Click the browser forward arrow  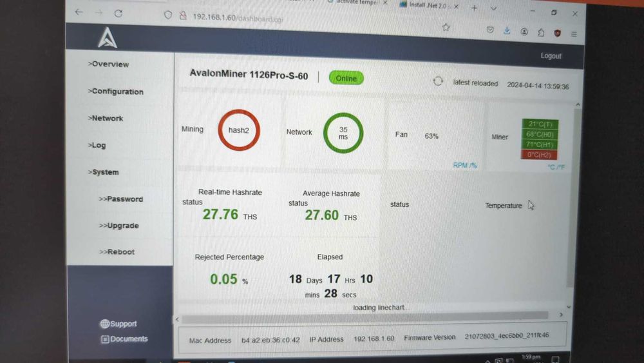[x=99, y=13]
